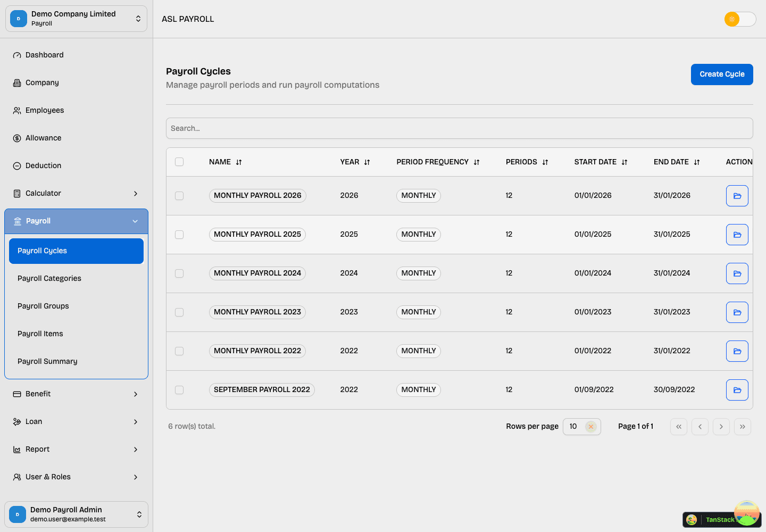This screenshot has height=532, width=766.
Task: Open the folder action for SEPTEMBER PAYROLL 2022
Action: coord(737,389)
